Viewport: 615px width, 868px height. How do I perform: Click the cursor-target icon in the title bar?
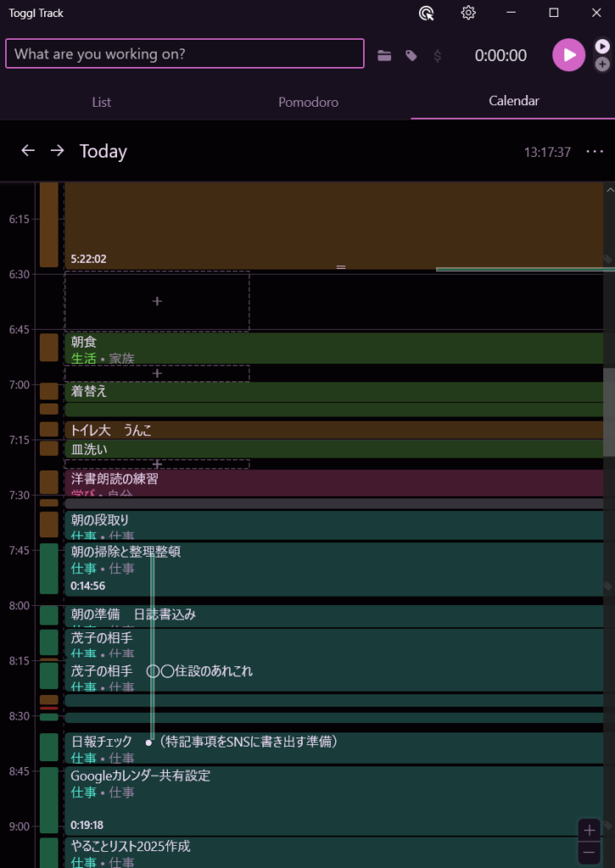(427, 13)
